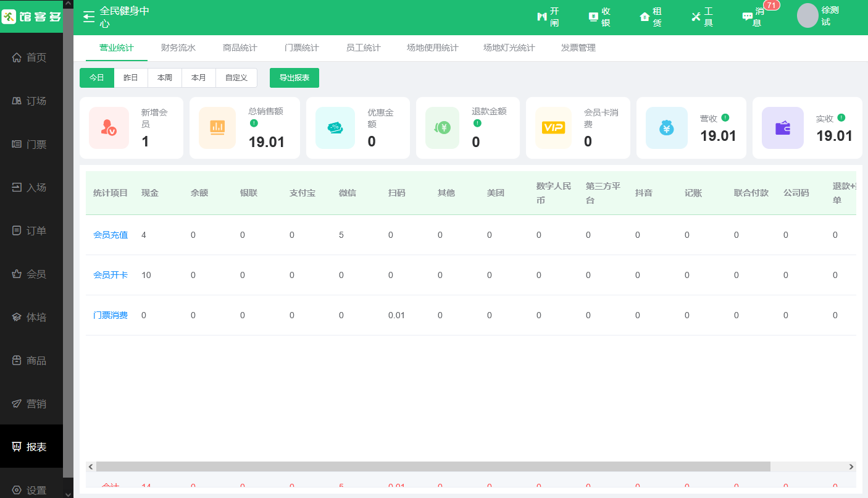Click the 第三方平台 column header
This screenshot has height=498, width=868.
pos(603,193)
